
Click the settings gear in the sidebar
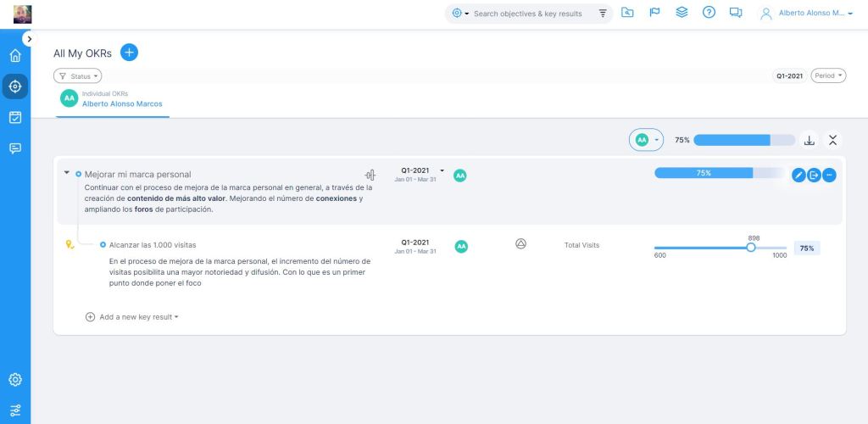pos(14,379)
